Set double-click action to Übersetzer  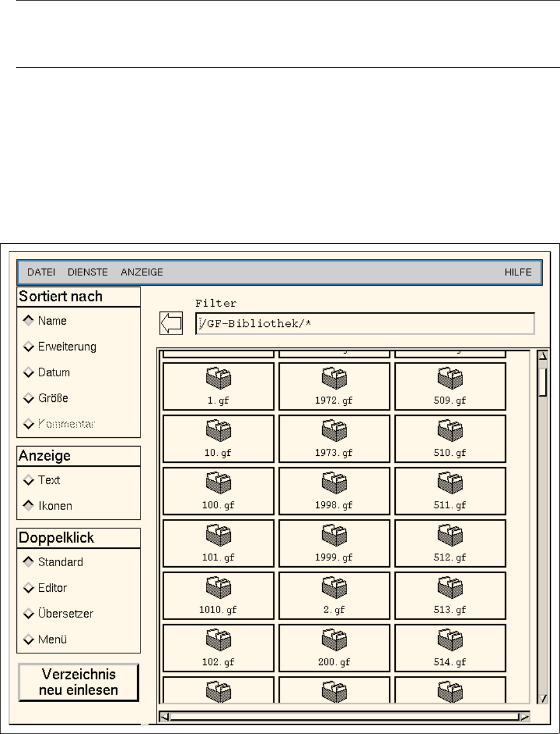(x=58, y=613)
